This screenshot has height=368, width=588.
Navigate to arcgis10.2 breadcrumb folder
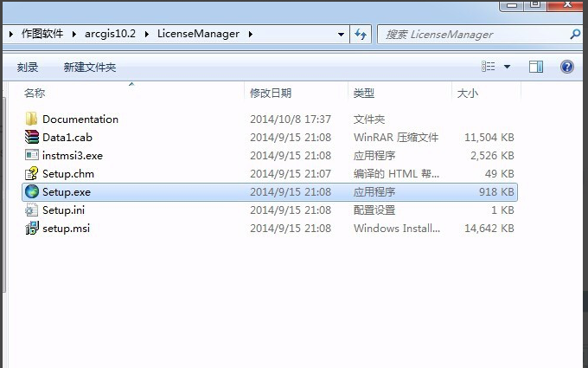coord(111,34)
